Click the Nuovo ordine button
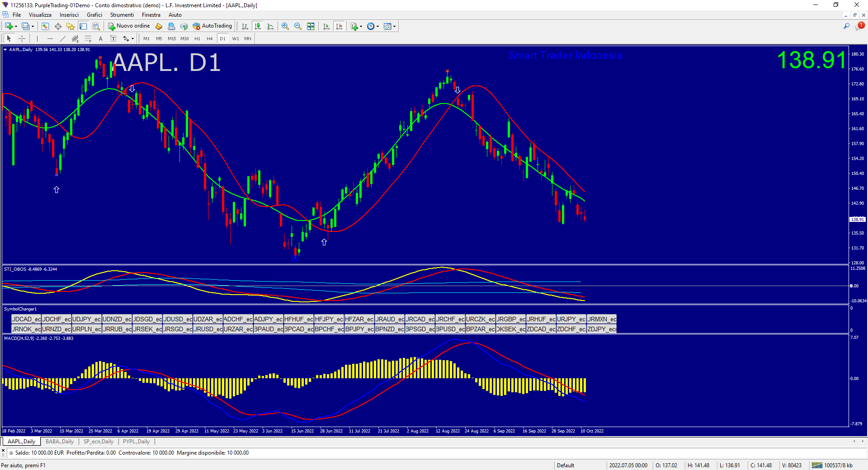Screen dimensions: 868x470 pyautogui.click(x=129, y=26)
